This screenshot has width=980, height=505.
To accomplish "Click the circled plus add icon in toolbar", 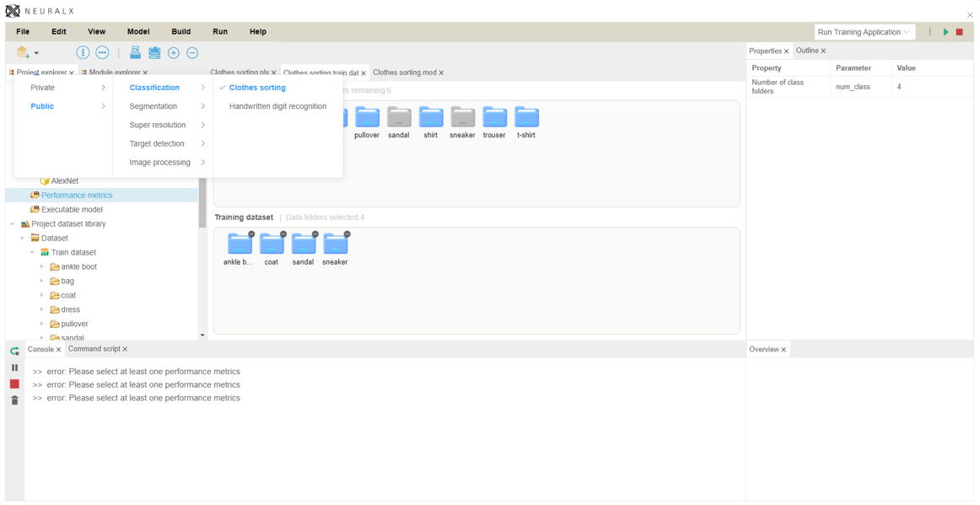I will [174, 53].
